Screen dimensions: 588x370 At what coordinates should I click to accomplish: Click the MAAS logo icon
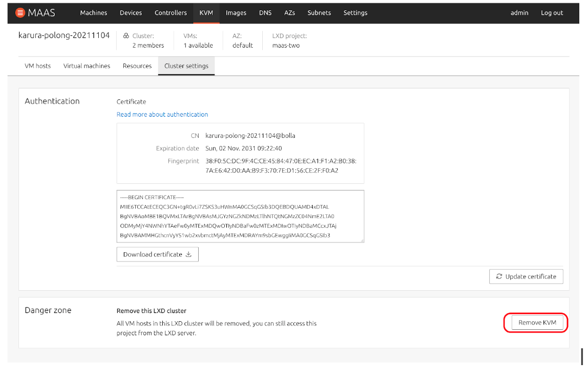20,12
